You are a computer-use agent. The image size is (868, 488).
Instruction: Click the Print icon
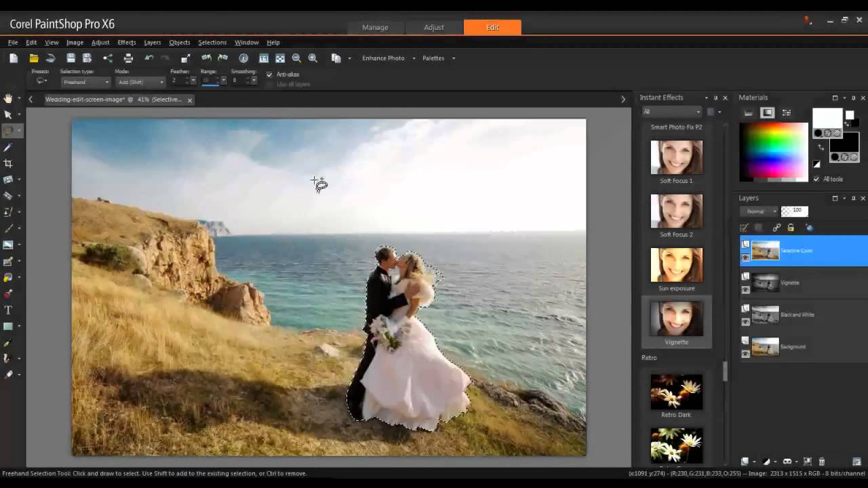click(x=128, y=58)
